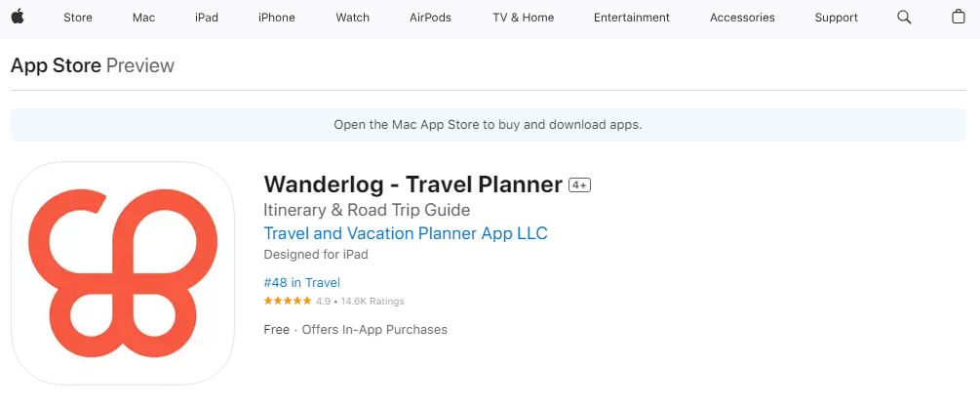Open Travel and Vacation Planner App LLC link
The image size is (980, 407).
[x=406, y=233]
